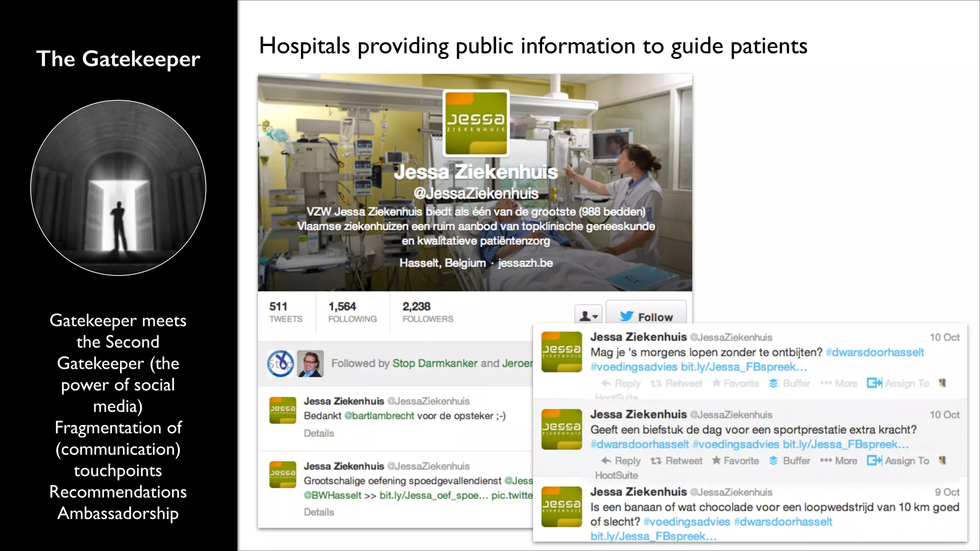980x551 pixels.
Task: Open the bit.ly/Jessa_oef_spoe link
Action: [x=434, y=496]
